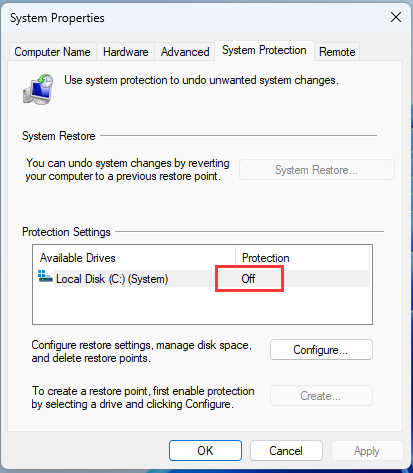Go to the Advanced tab
Viewport: 413px width, 473px height.
coord(185,52)
